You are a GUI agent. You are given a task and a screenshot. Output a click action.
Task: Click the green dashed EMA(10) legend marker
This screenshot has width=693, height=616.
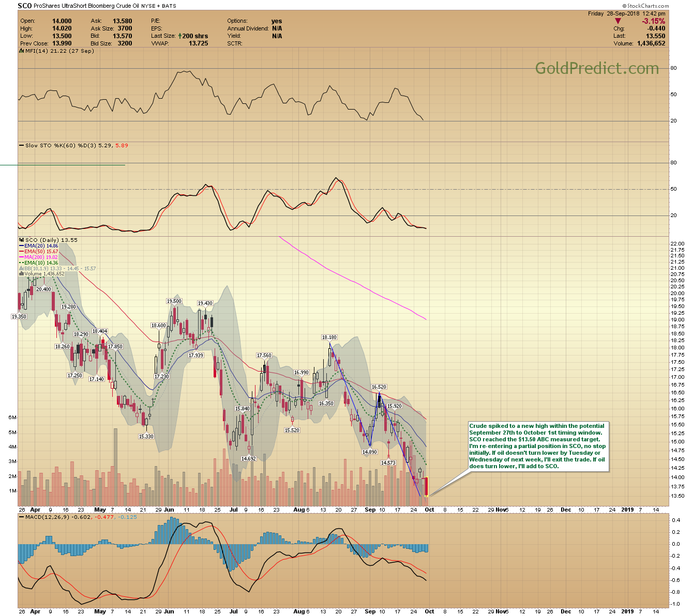[21, 263]
